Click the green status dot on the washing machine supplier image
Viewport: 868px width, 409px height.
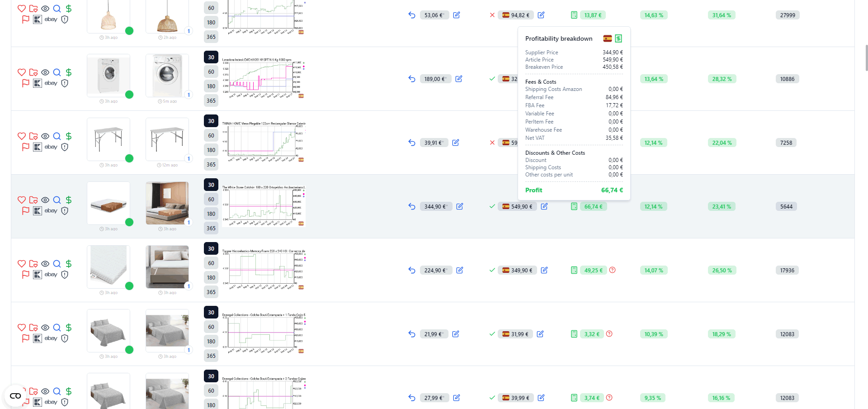(129, 95)
